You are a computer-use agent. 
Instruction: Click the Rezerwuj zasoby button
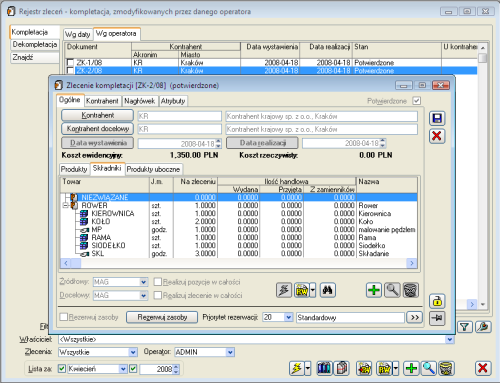point(162,317)
